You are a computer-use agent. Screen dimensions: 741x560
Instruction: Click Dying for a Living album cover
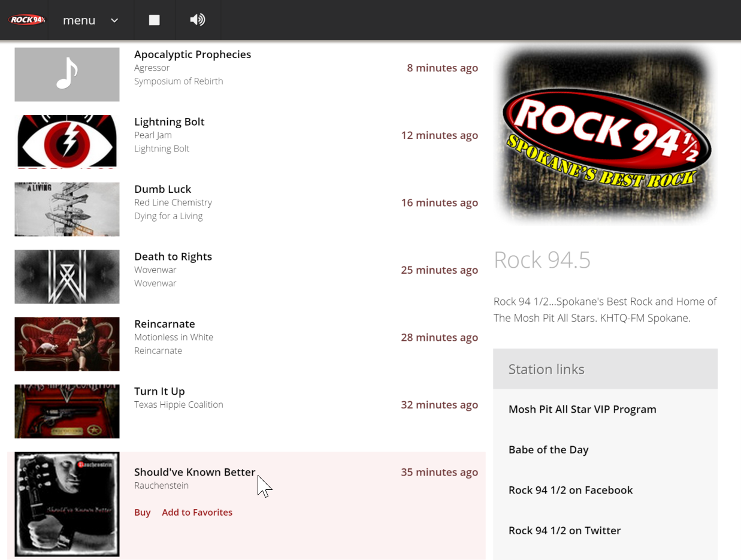pos(67,209)
